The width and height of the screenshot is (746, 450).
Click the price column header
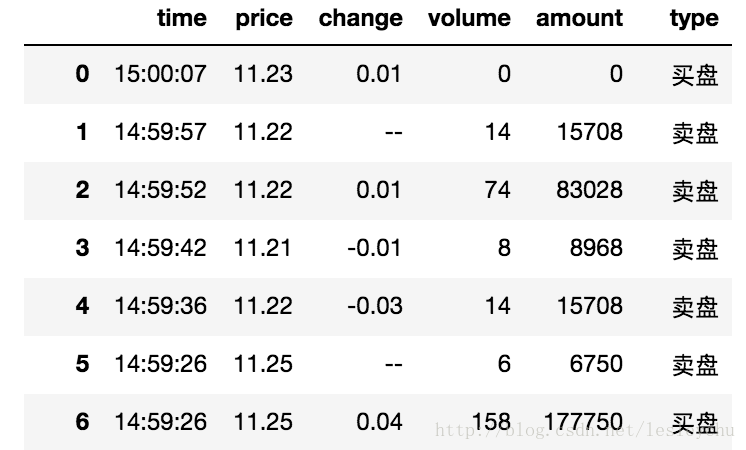click(264, 20)
